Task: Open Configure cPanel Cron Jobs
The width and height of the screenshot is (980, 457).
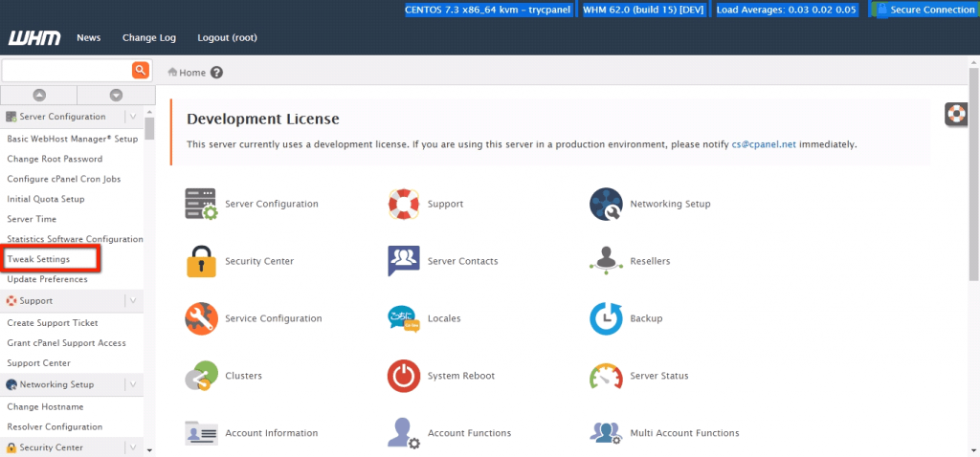Action: click(x=64, y=179)
